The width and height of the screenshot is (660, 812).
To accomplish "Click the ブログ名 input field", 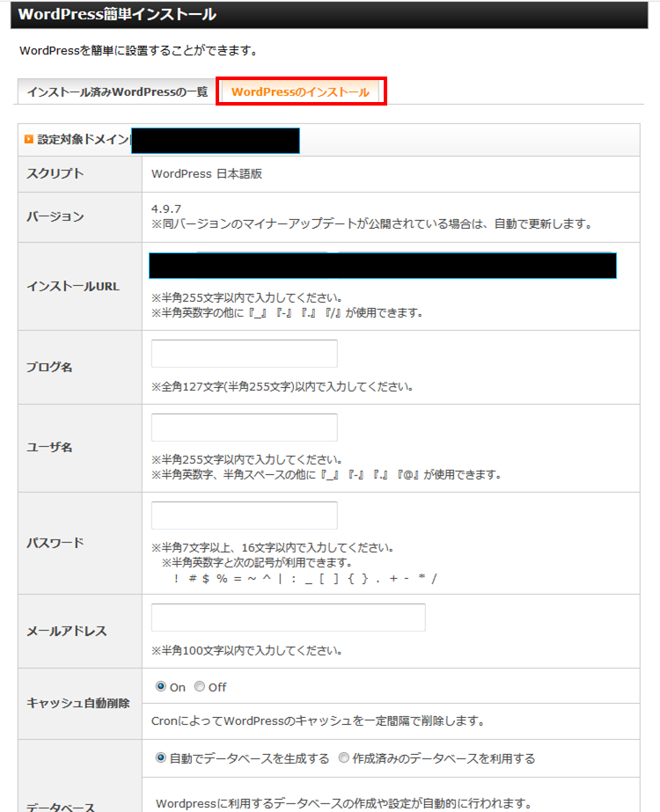I will (x=244, y=354).
